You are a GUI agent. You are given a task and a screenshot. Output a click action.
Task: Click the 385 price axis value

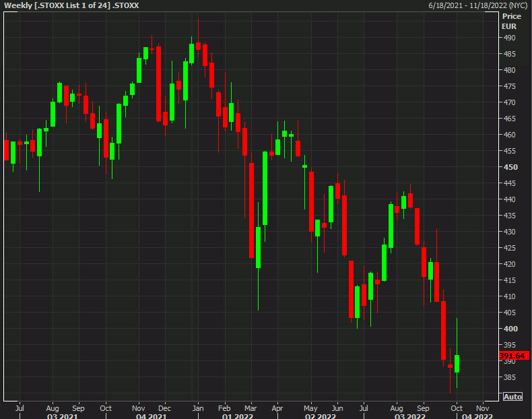tap(509, 377)
